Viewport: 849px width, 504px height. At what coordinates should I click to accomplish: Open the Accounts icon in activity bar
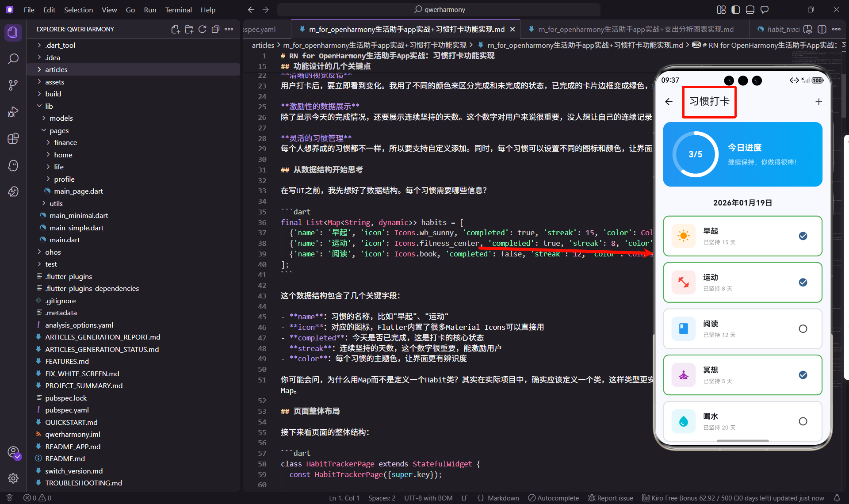click(x=13, y=453)
